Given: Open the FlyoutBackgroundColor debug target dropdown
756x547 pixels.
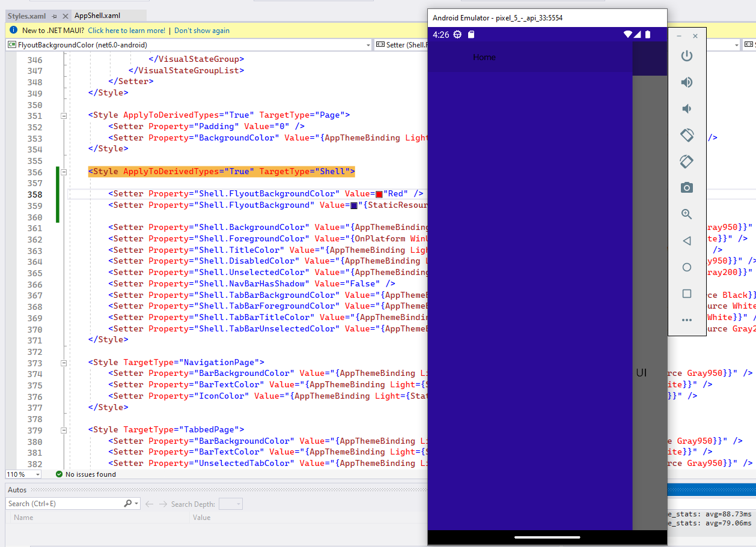Looking at the screenshot, I should pyautogui.click(x=368, y=44).
